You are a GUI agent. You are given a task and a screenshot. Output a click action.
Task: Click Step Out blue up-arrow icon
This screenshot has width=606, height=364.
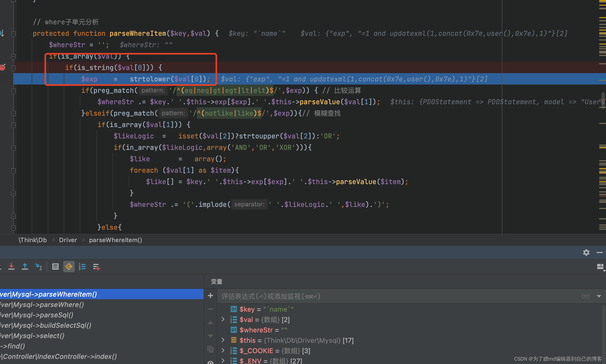[x=25, y=267]
